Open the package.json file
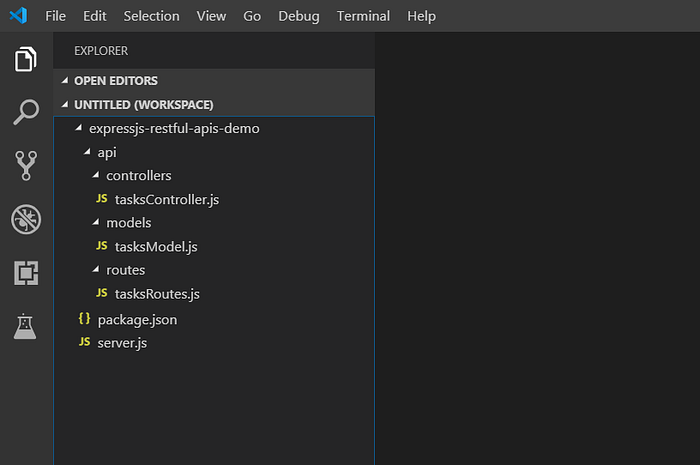Screen dimensions: 700x465 (138, 320)
